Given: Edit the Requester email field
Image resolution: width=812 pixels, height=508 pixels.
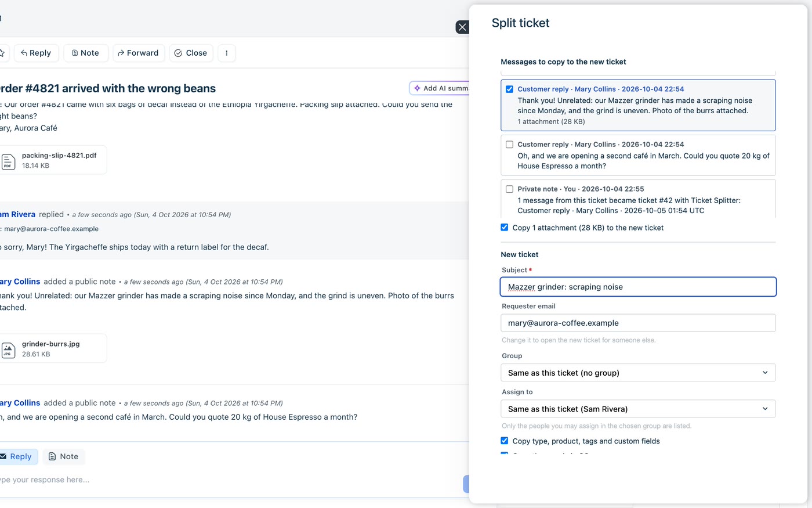Looking at the screenshot, I should (x=638, y=323).
